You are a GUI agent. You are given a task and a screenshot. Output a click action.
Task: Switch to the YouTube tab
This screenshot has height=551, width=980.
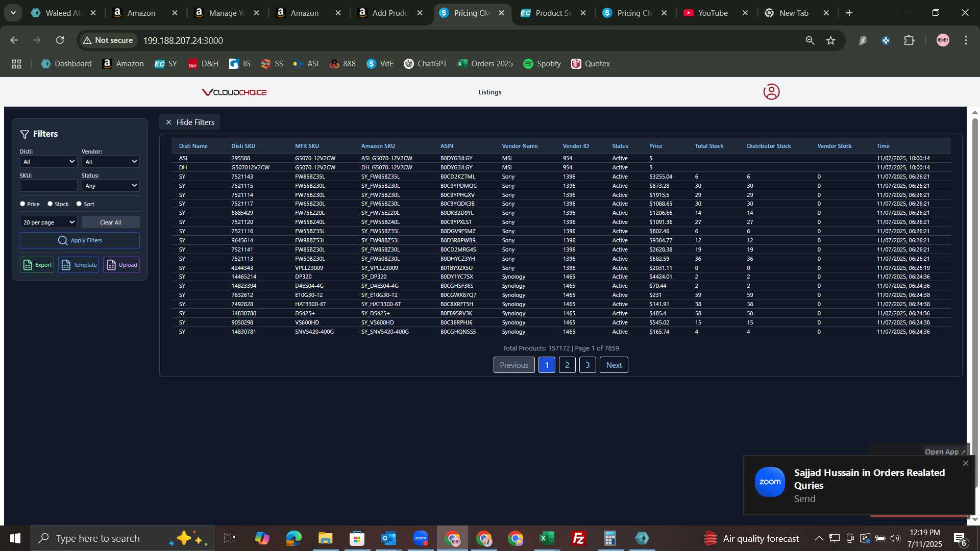click(x=713, y=13)
